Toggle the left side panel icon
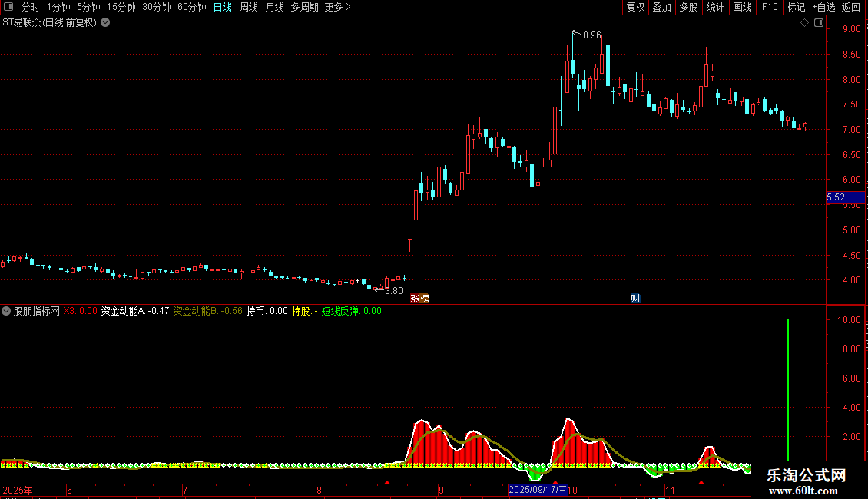The width and height of the screenshot is (868, 499). coord(8,7)
